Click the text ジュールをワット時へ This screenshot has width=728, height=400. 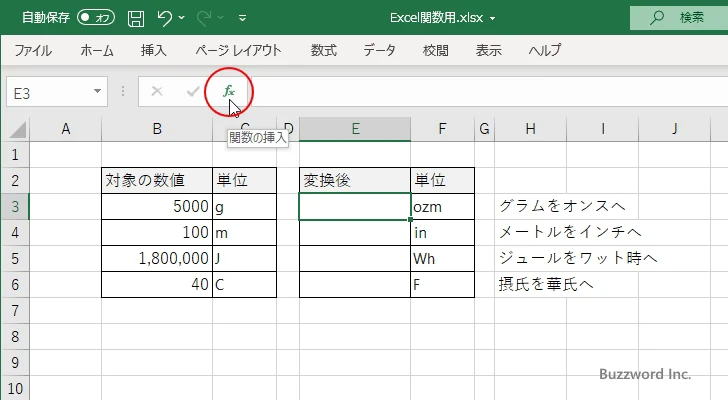pos(578,258)
